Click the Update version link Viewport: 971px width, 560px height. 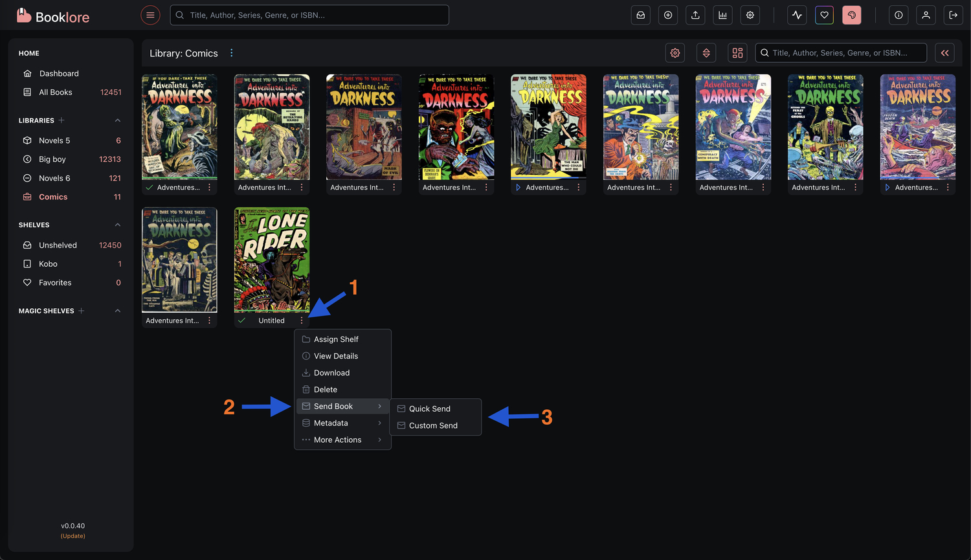(73, 536)
